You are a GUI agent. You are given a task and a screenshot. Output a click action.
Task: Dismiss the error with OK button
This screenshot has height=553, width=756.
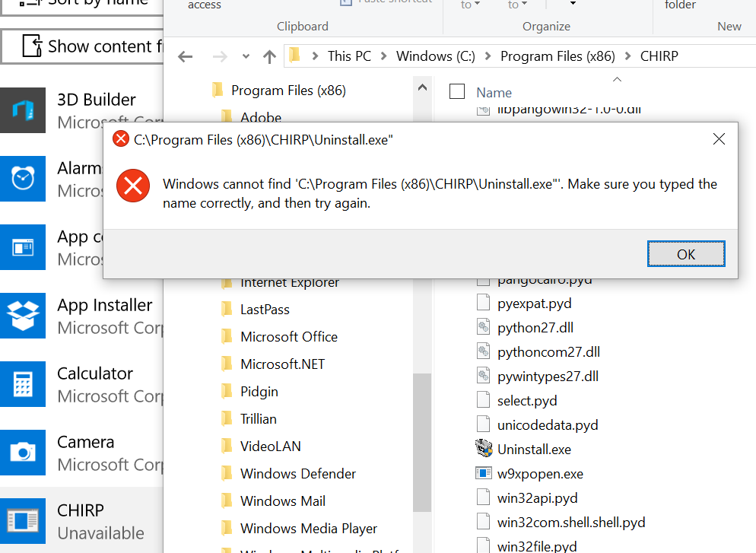point(685,253)
